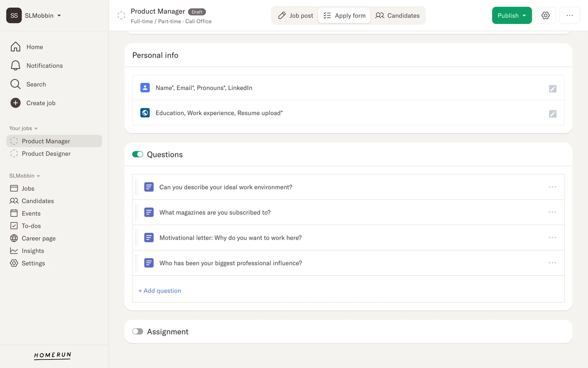
Task: Open options for the magazines question
Action: [x=552, y=212]
